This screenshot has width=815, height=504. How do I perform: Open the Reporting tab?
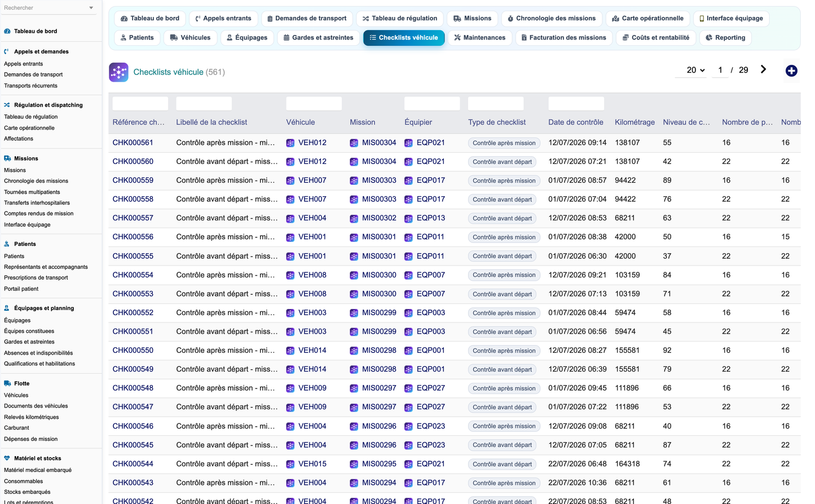(x=725, y=38)
